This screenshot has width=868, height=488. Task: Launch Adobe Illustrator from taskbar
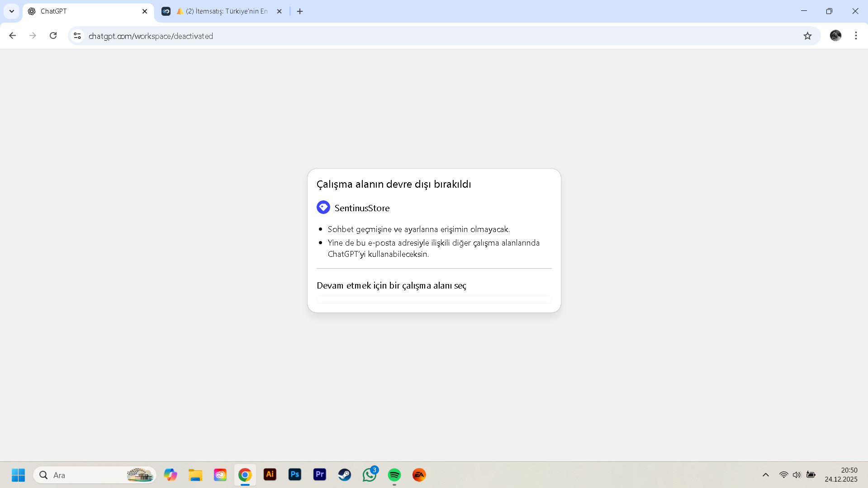tap(270, 474)
